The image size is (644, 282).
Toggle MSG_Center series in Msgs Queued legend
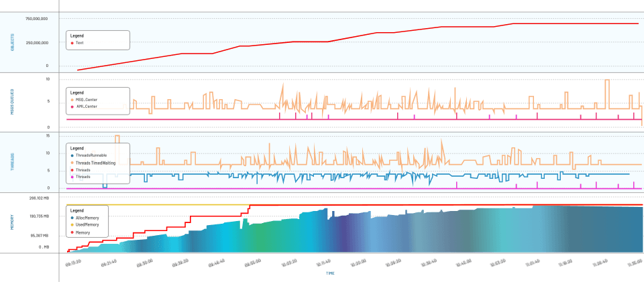click(84, 100)
